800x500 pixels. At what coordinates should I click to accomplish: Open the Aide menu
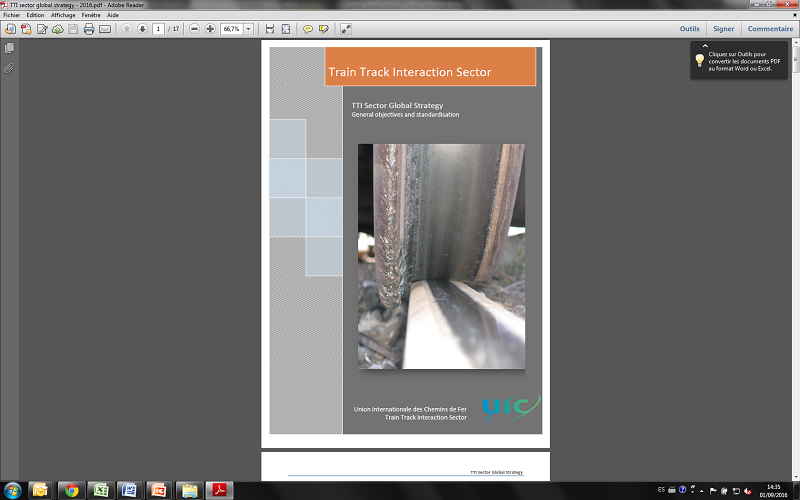[112, 16]
